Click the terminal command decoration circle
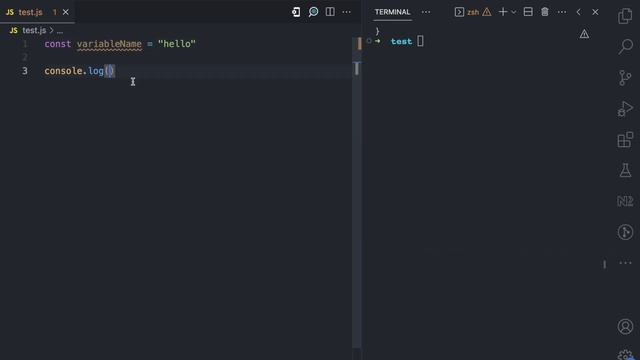The width and height of the screenshot is (640, 360). pos(369,41)
